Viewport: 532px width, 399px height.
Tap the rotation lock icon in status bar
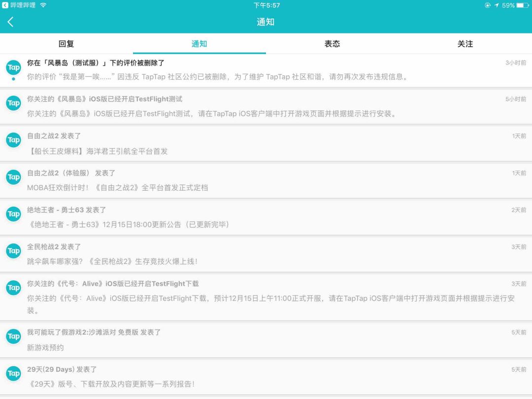coord(488,5)
